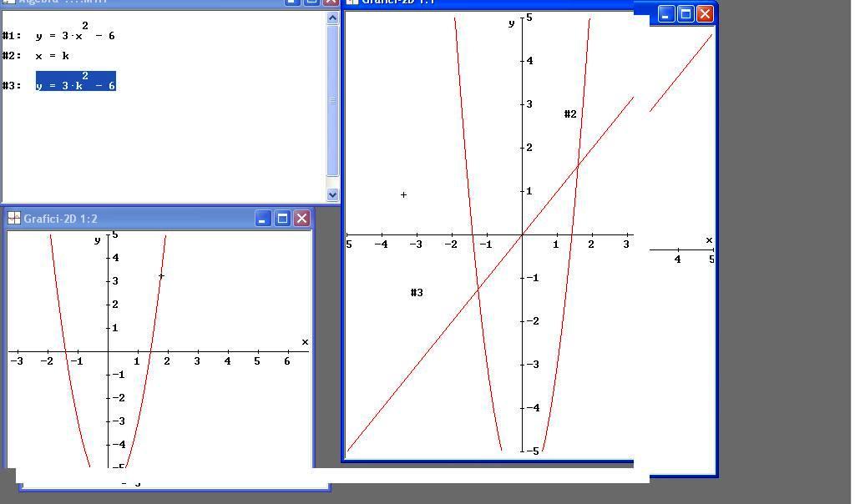Maximize the Grafici-2D 1:2 window
The width and height of the screenshot is (855, 504).
click(x=282, y=219)
